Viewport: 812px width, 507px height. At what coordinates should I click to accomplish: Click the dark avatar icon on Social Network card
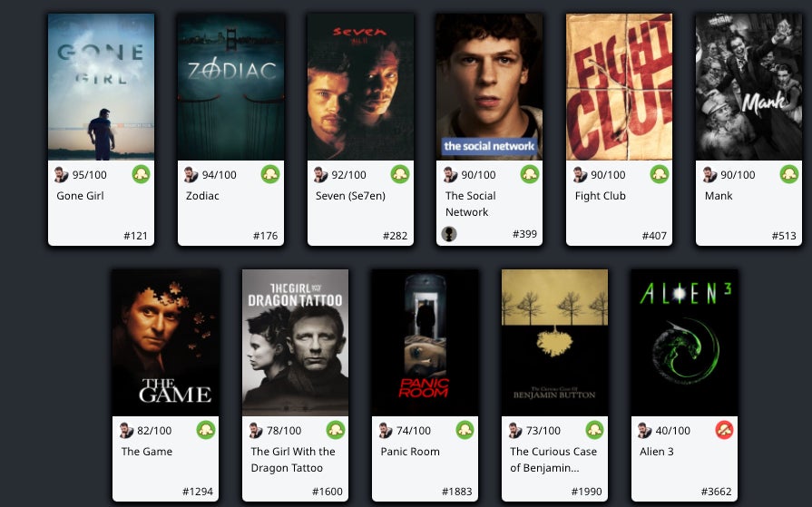coord(449,234)
